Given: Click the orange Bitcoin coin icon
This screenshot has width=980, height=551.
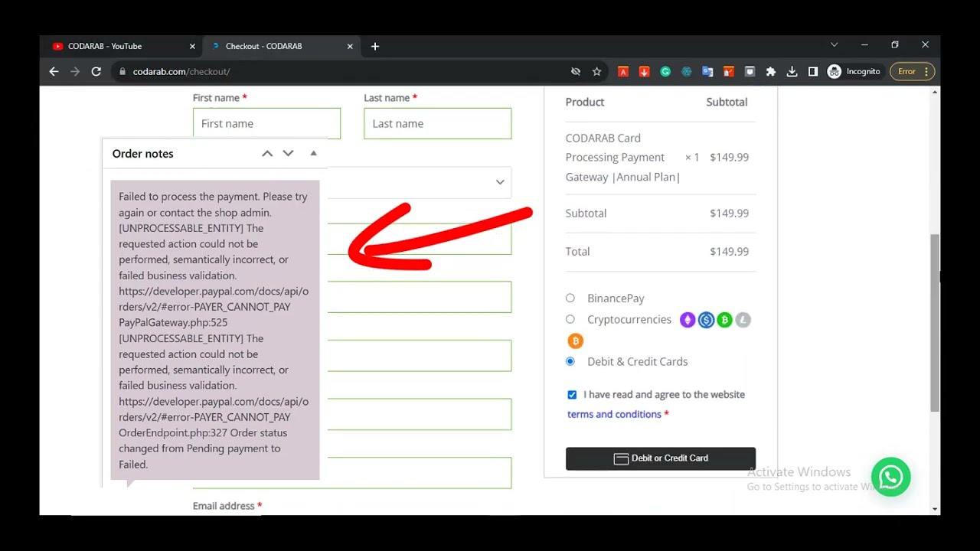Looking at the screenshot, I should (575, 341).
